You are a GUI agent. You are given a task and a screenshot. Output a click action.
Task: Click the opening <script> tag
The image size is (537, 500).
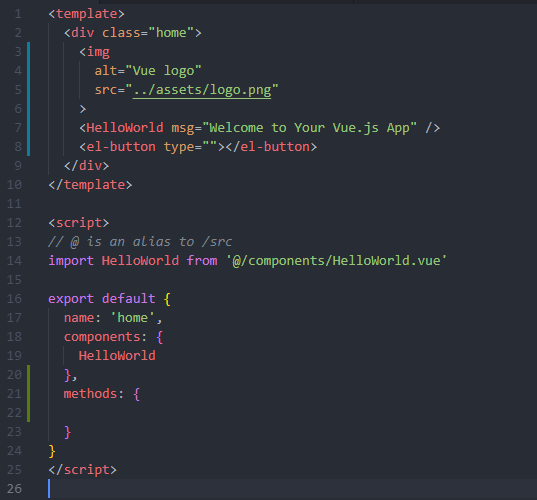tap(79, 223)
